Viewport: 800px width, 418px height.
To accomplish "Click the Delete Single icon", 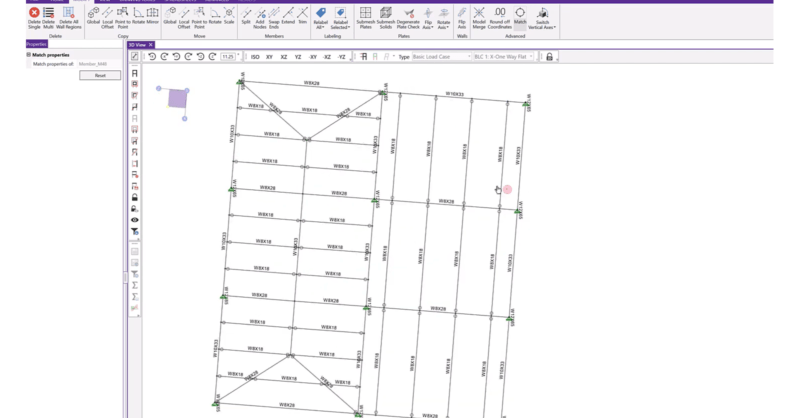I will pos(34,15).
